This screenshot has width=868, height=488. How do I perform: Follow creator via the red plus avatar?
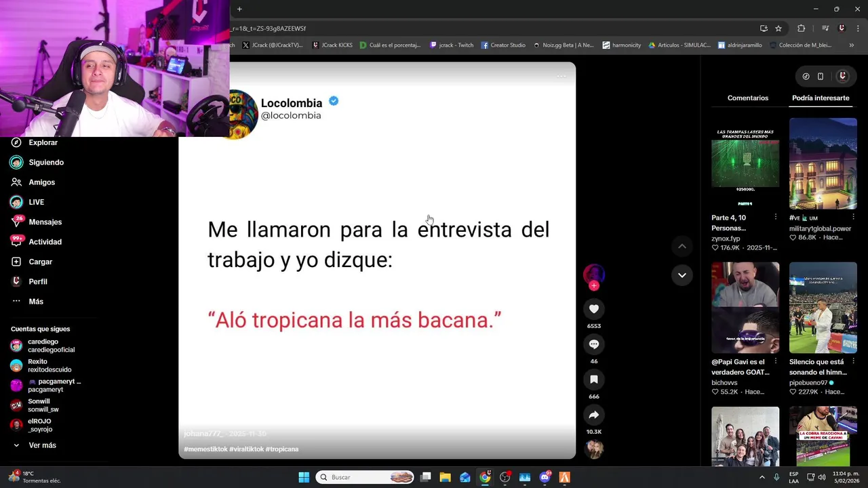click(594, 285)
